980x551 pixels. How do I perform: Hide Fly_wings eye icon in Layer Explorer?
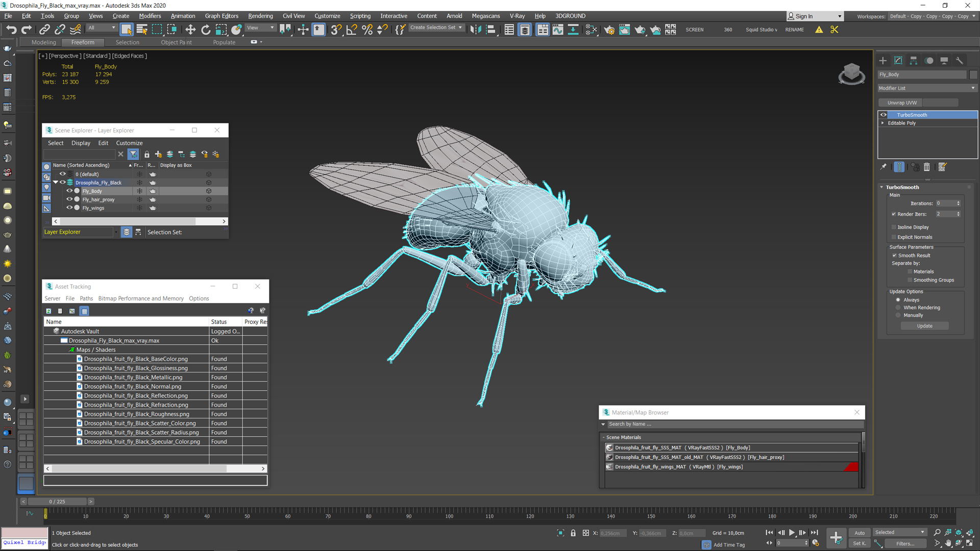pos(69,208)
